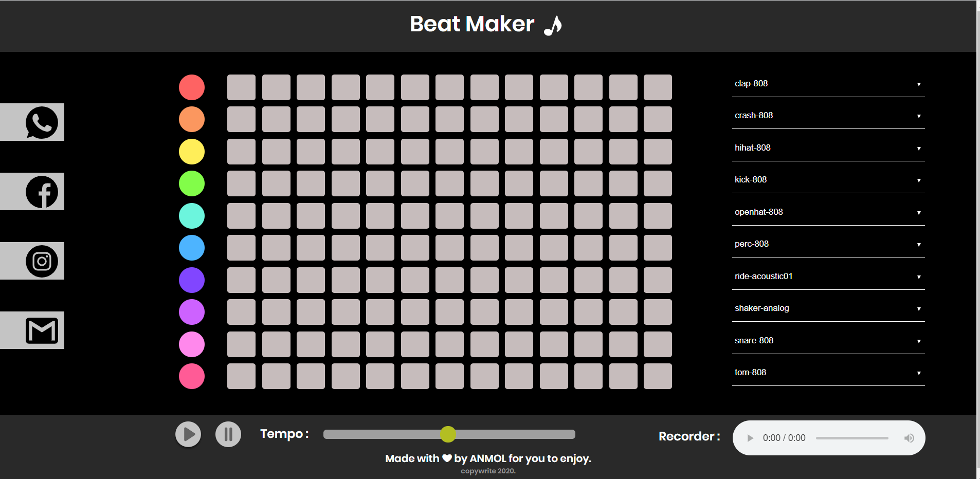Click the Instagram sidebar icon
980x479 pixels.
42,261
